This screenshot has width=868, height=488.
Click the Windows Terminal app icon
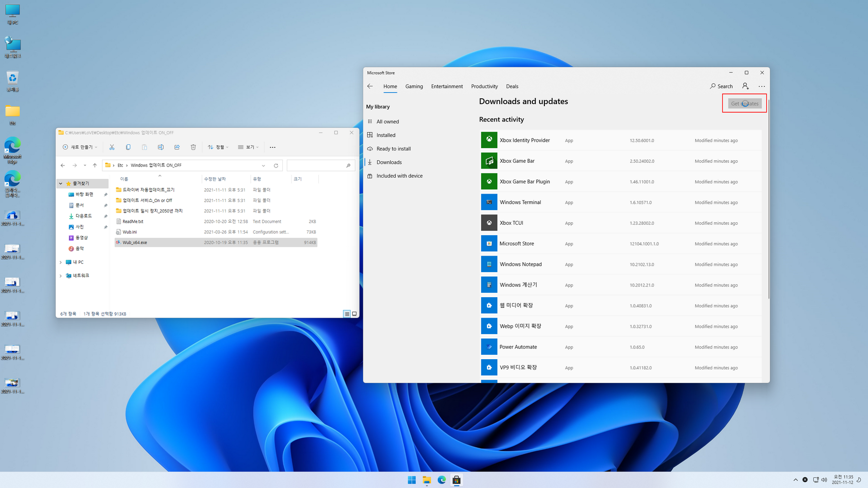point(489,202)
